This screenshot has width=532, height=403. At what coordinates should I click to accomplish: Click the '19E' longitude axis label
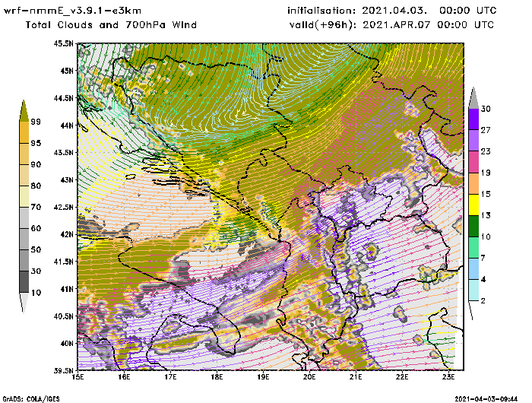pos(263,377)
